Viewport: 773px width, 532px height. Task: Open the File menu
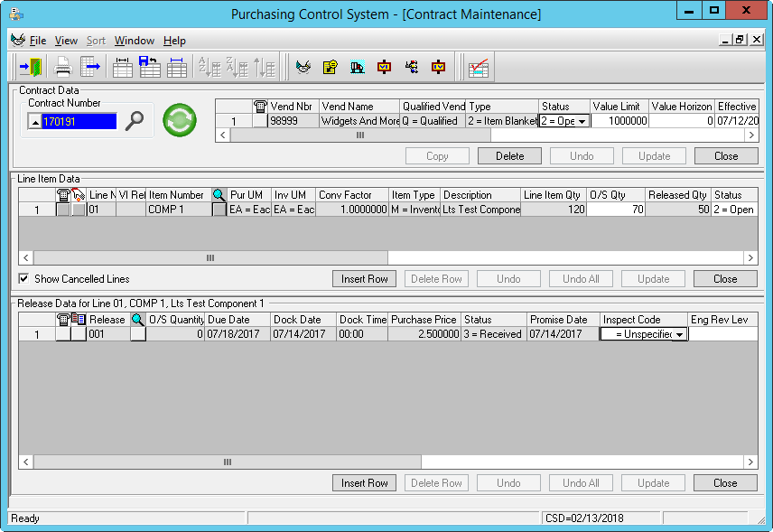coord(37,41)
